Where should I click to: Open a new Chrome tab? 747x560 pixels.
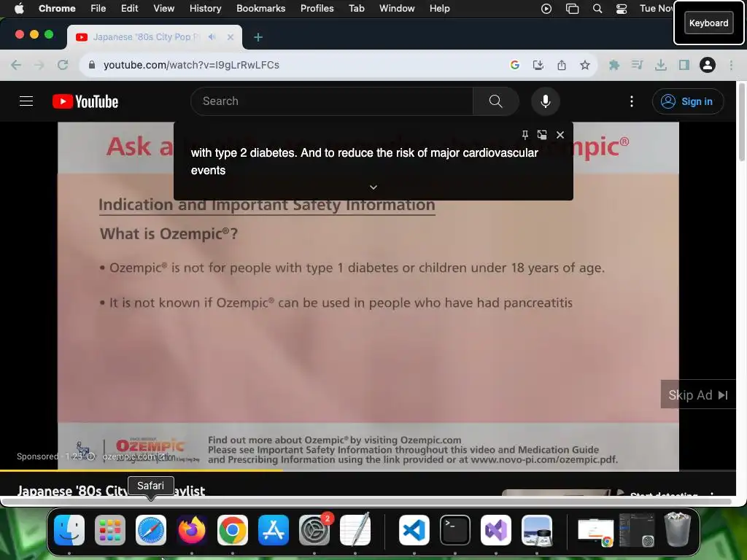(258, 37)
